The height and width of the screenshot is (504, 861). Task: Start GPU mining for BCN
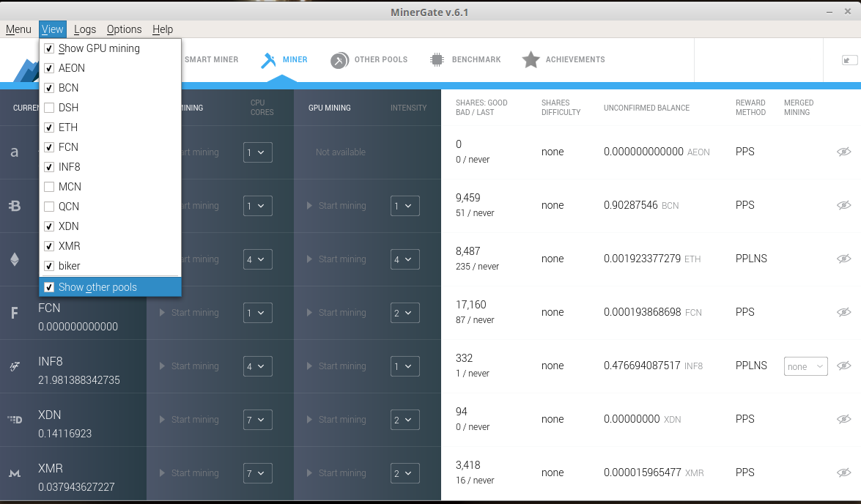336,205
